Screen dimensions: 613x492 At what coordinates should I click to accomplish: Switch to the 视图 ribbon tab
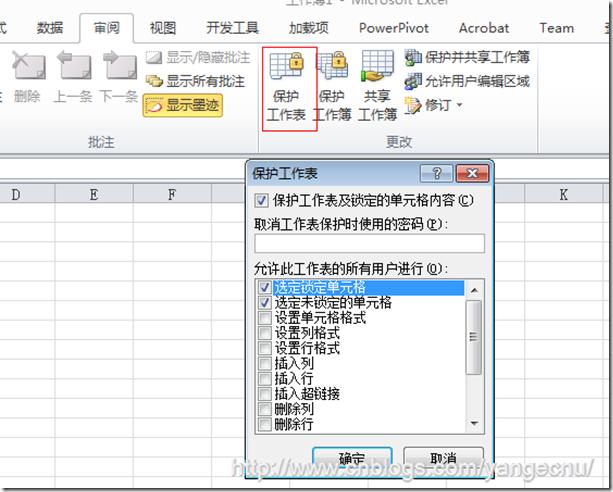coord(163,28)
